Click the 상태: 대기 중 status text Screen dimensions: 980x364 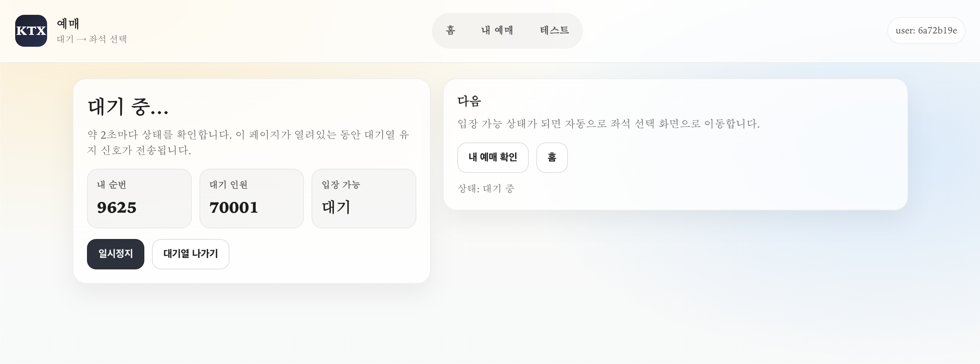486,189
